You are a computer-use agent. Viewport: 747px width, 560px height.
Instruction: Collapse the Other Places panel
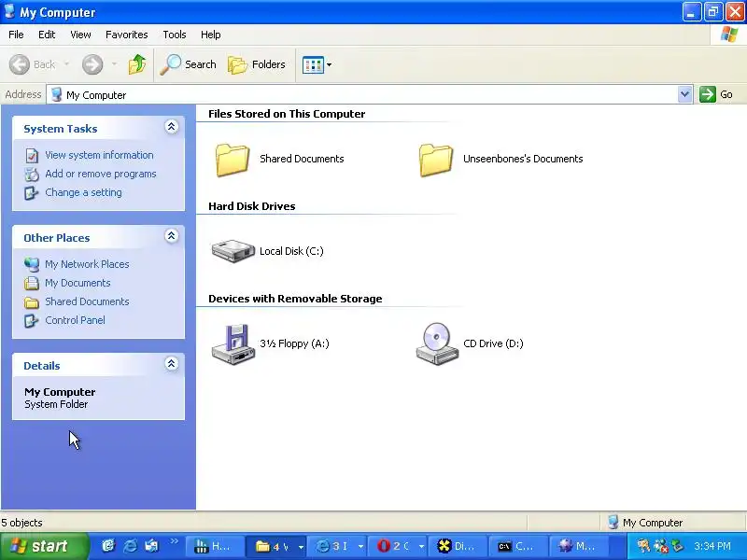[x=172, y=236]
